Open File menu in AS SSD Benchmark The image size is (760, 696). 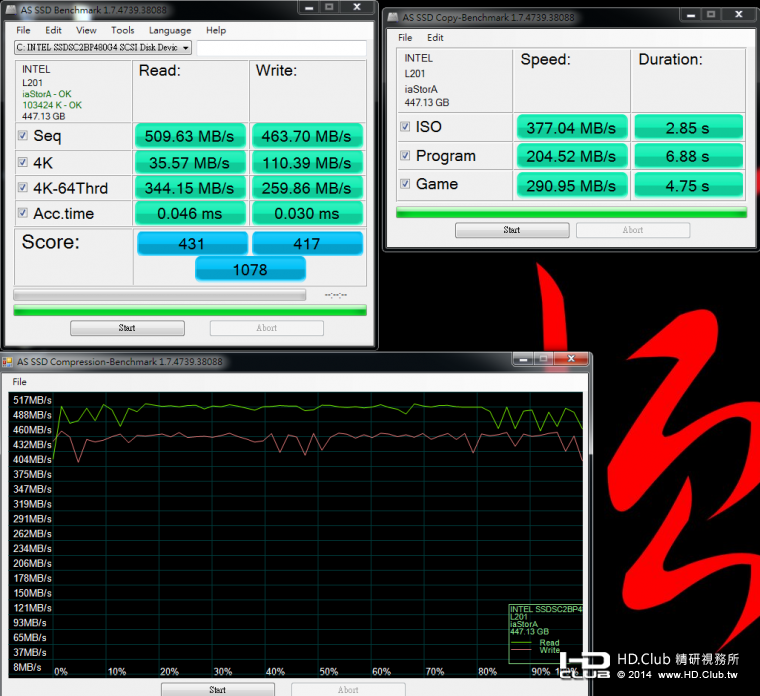(23, 30)
